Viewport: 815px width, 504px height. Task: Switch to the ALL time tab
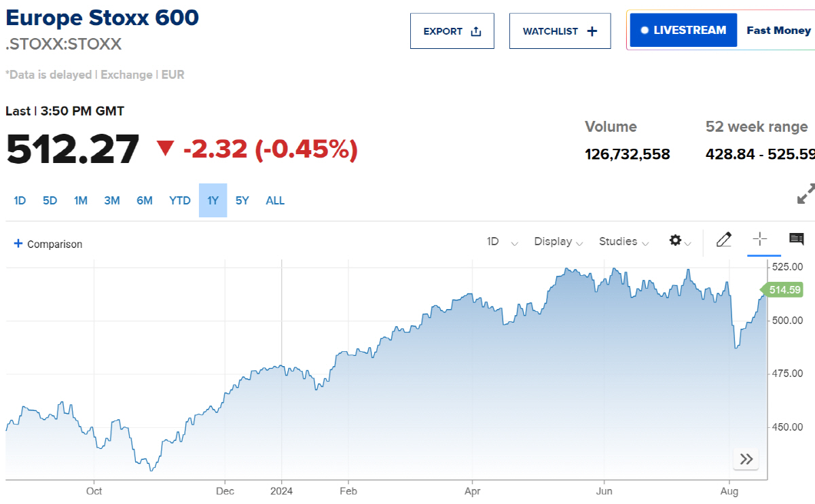click(275, 200)
